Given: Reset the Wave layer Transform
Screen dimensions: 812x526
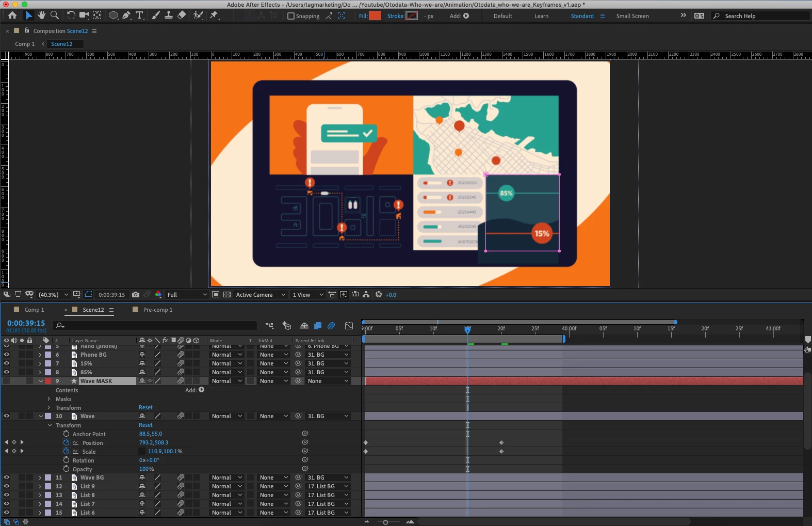Looking at the screenshot, I should (145, 425).
